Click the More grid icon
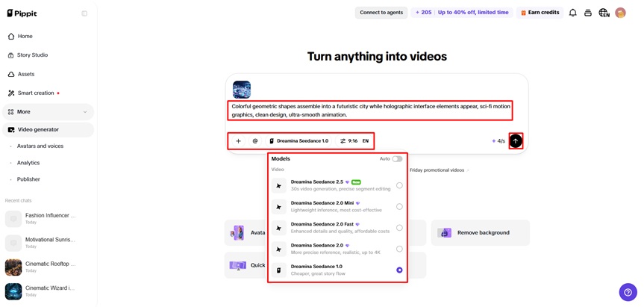 10,112
